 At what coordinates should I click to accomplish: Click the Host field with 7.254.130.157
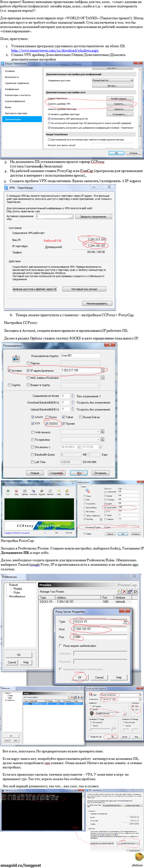pos(100,629)
